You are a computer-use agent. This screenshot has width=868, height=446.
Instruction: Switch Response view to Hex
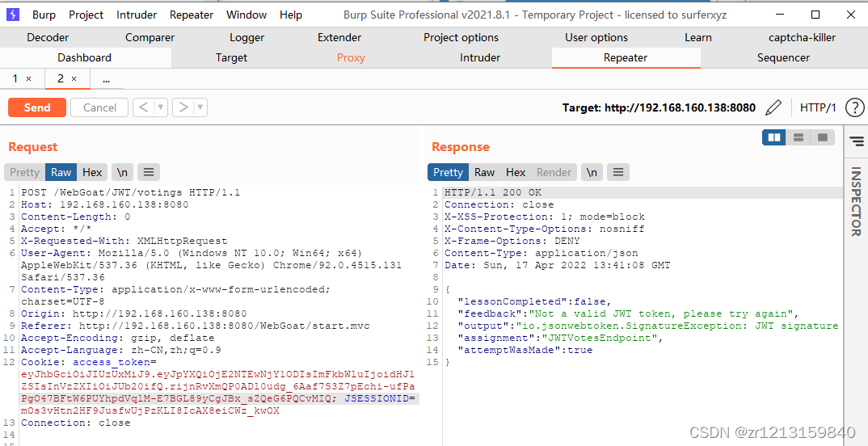click(x=516, y=172)
